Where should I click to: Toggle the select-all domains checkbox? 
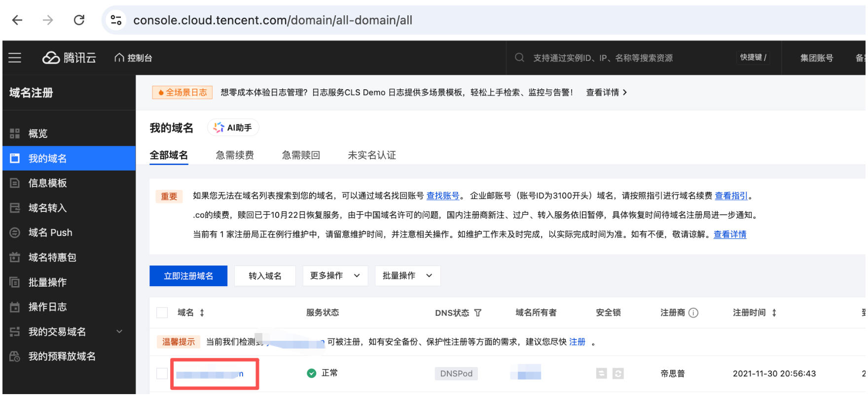tap(162, 313)
